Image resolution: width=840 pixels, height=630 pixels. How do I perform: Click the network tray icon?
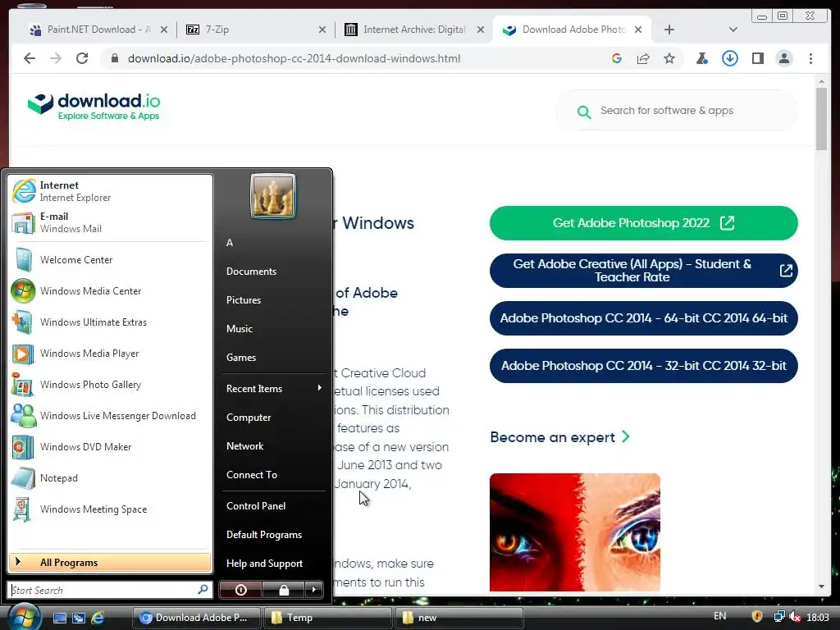coord(779,617)
